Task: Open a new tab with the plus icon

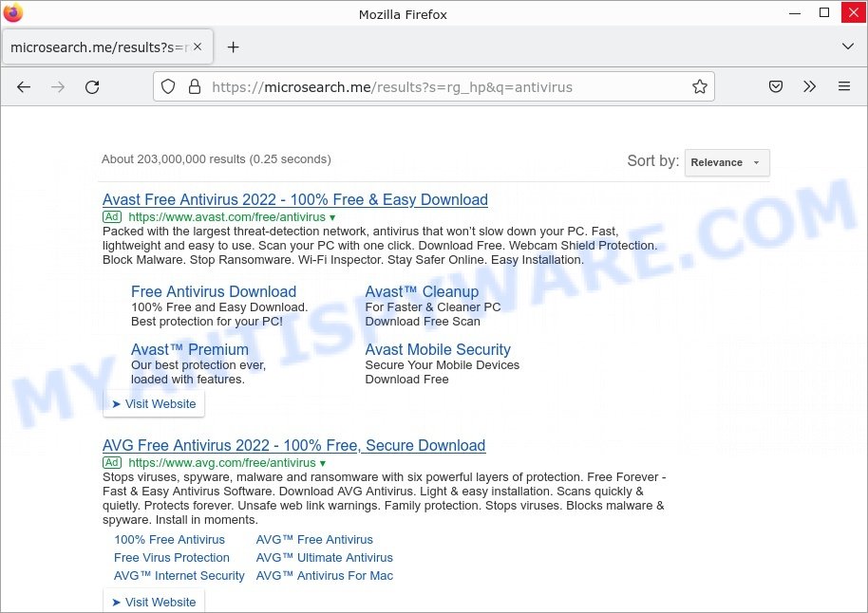Action: [x=234, y=46]
